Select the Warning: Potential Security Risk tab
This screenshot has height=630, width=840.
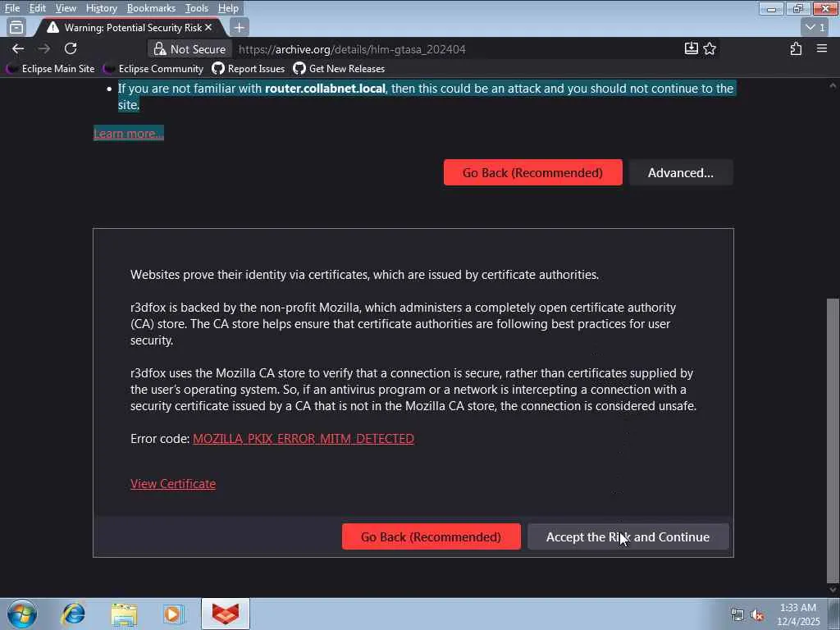point(129,27)
